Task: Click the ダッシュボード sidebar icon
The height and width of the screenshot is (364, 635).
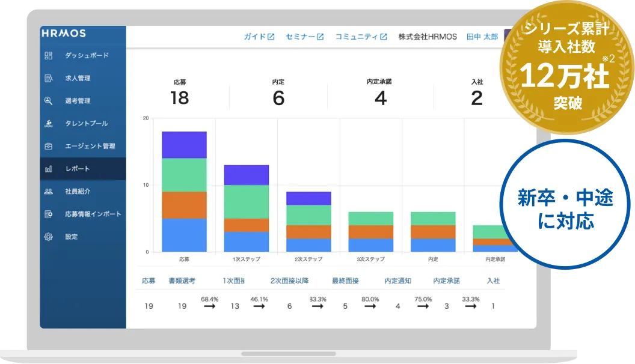Action: click(x=48, y=55)
